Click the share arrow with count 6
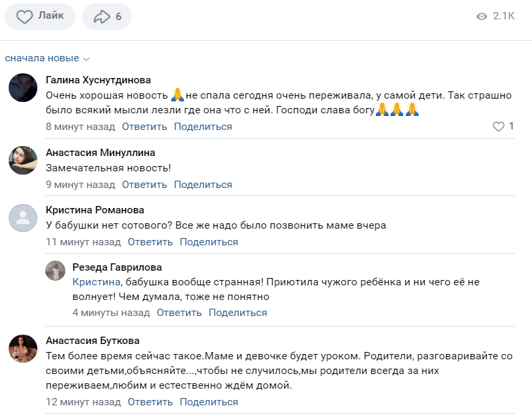 [107, 17]
